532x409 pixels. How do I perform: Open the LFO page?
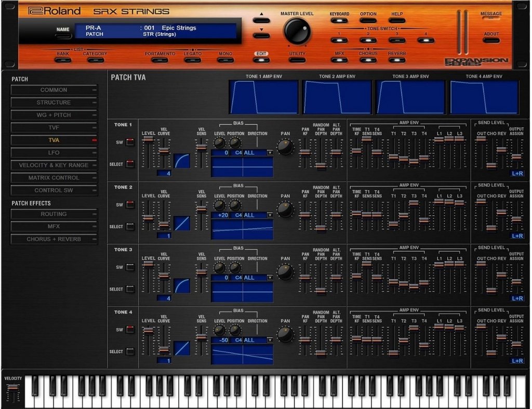pos(54,153)
